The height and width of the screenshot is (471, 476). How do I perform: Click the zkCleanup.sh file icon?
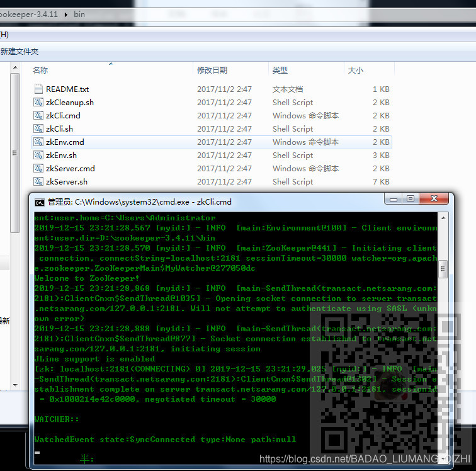coord(38,103)
